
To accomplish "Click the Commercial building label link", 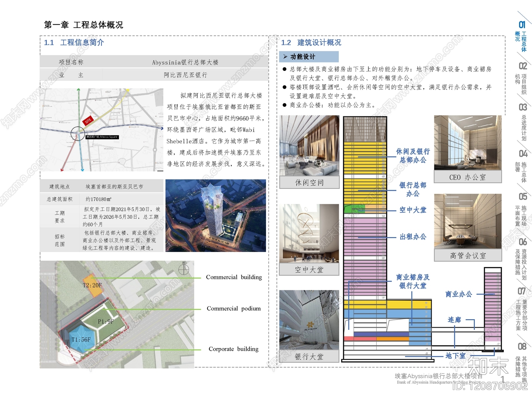I will click(234, 277).
